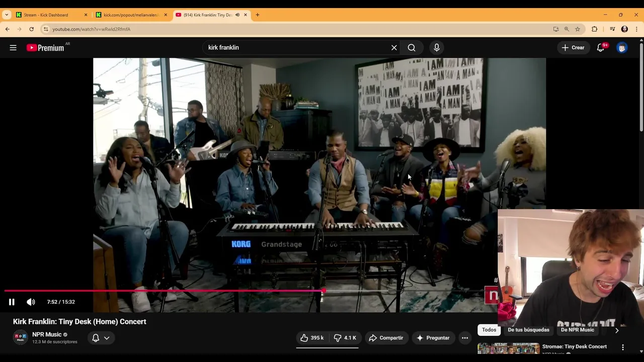This screenshot has width=644, height=362.
Task: Select the De NPR Music chip
Action: click(x=577, y=330)
